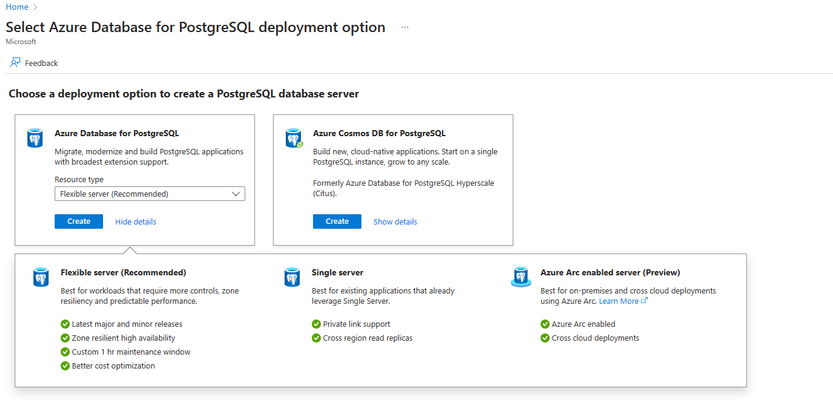This screenshot has height=400, width=833.
Task: Click the check icon beside Custom 1 hr maintenance window
Action: [65, 352]
